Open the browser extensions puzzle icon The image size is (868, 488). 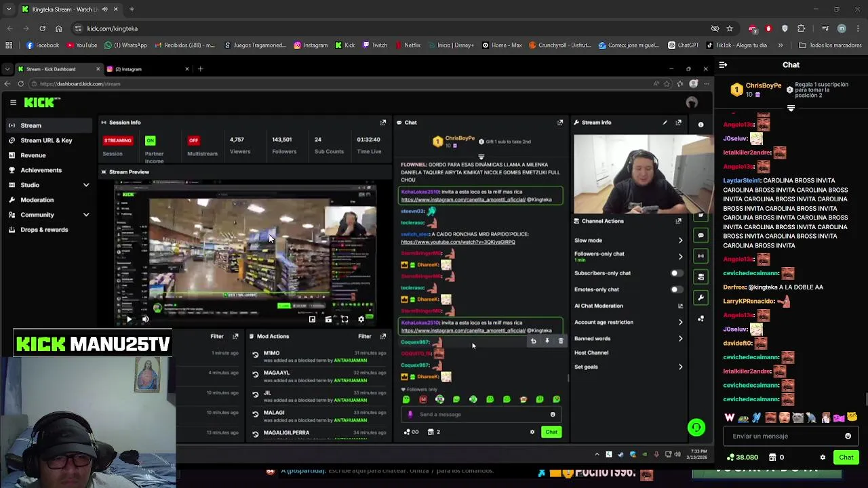pyautogui.click(x=802, y=28)
